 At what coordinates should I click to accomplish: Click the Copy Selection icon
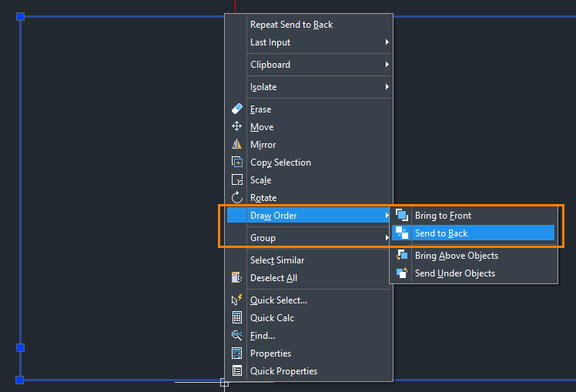click(x=237, y=162)
